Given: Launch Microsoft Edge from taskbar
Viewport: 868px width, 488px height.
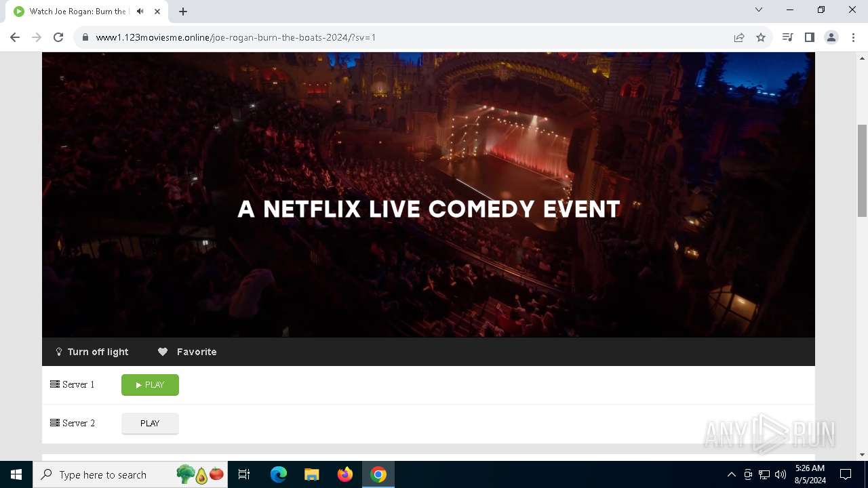Looking at the screenshot, I should (279, 474).
